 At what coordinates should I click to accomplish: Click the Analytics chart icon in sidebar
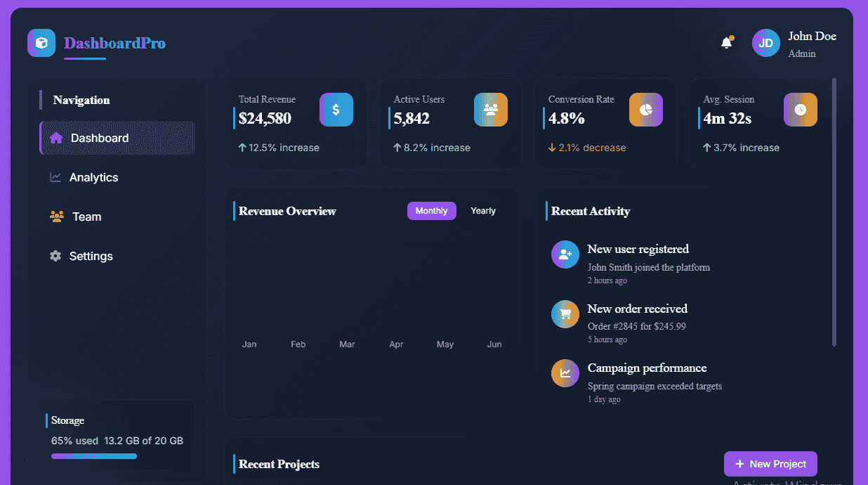pos(55,177)
